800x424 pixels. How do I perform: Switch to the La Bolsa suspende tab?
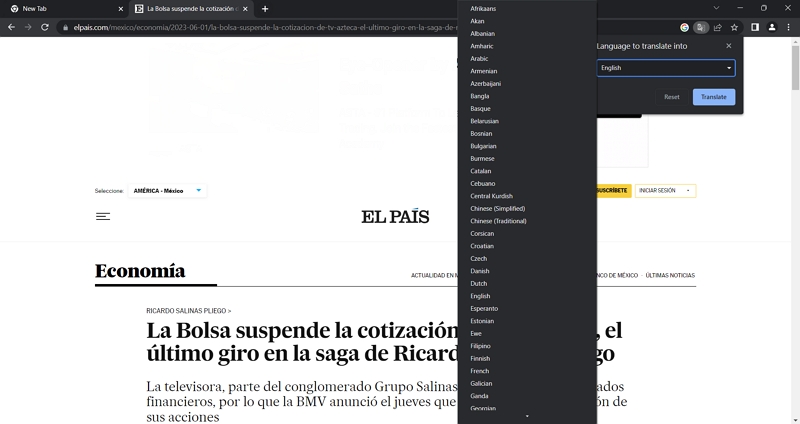[x=191, y=9]
